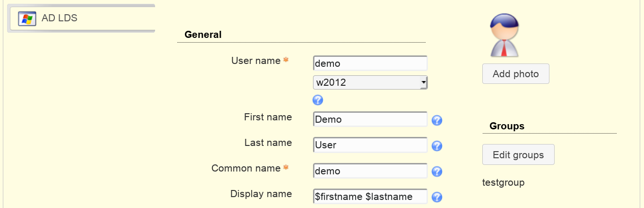Select the testgroup entry under Groups
This screenshot has width=644, height=208.
[503, 182]
